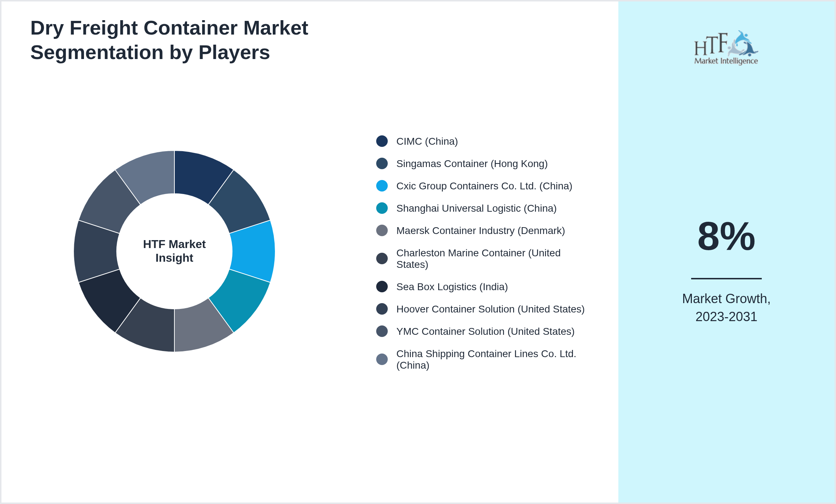Select the Maersk Container Industry (Denmark) label
The width and height of the screenshot is (836, 504).
tap(481, 231)
